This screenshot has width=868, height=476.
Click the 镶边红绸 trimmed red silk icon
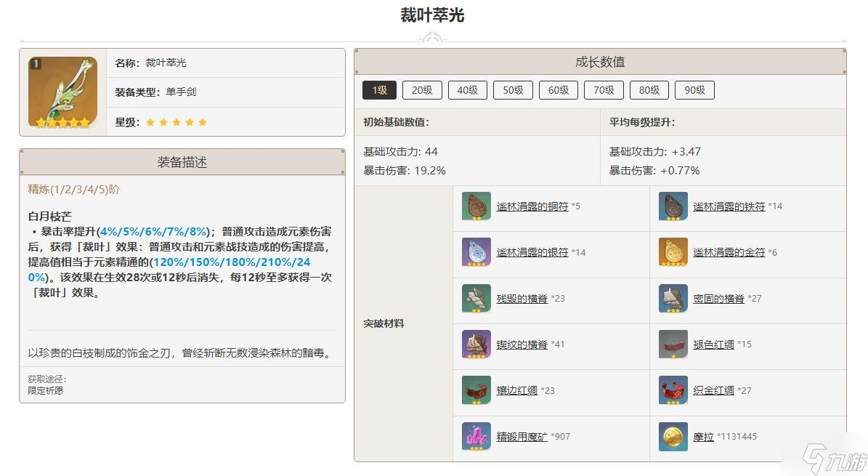point(476,390)
